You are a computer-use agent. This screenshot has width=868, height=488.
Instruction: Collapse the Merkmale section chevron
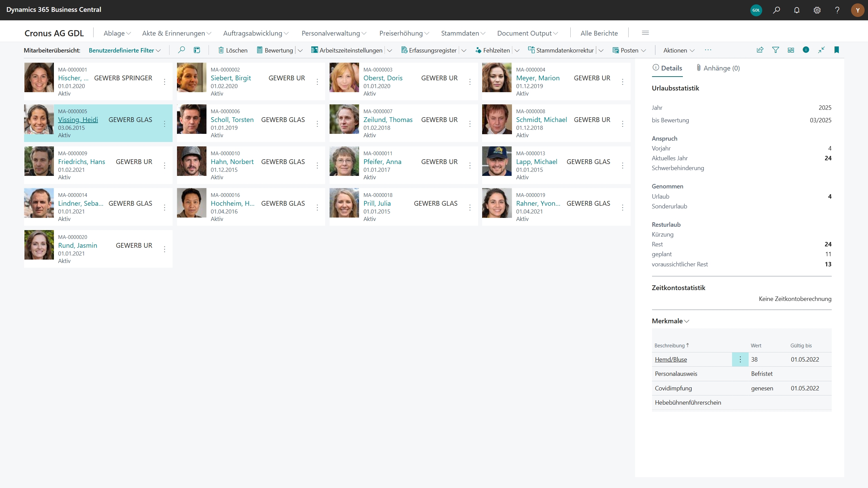687,321
